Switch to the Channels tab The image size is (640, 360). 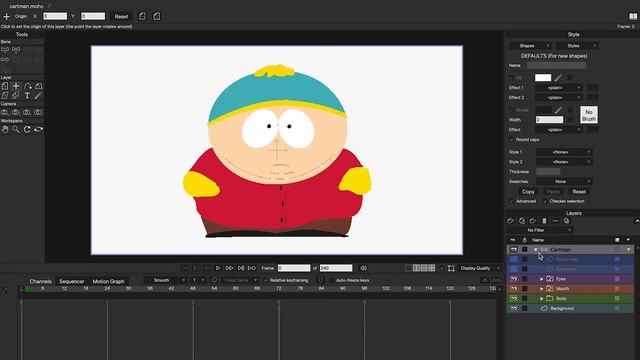(40, 281)
